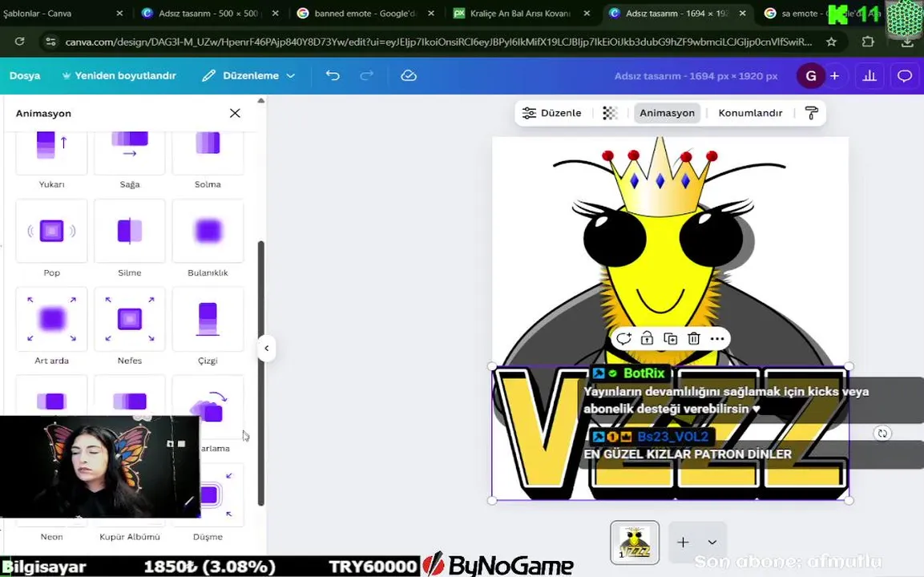
Task: Add collaborator with plus button
Action: pyautogui.click(x=834, y=76)
